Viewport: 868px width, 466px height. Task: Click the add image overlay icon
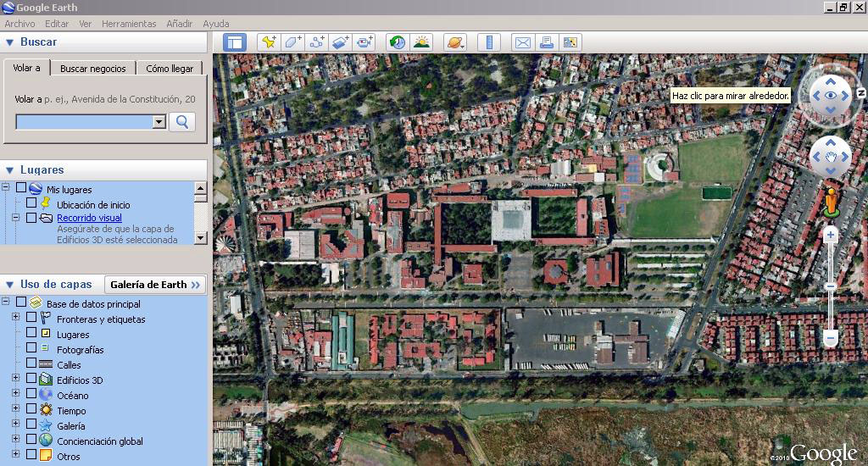341,42
